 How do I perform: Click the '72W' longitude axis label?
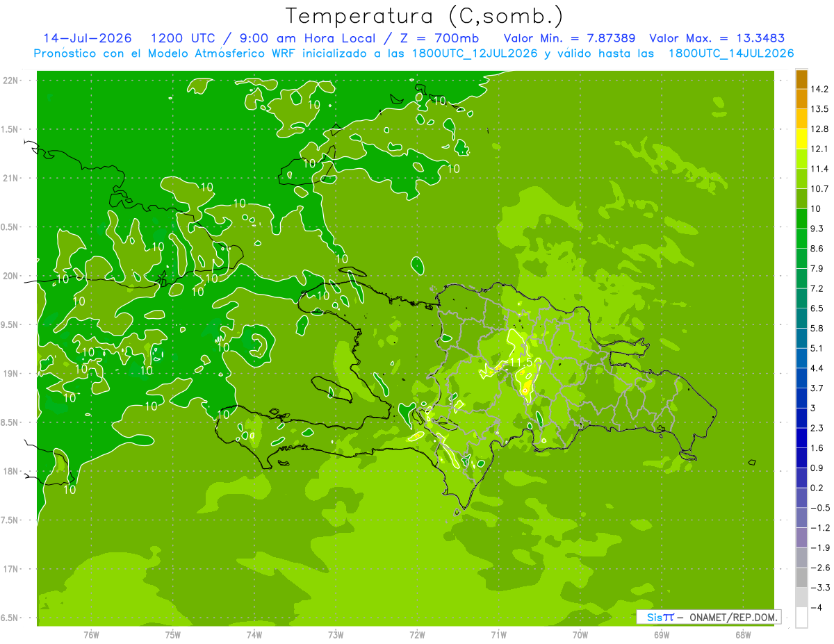pyautogui.click(x=417, y=634)
